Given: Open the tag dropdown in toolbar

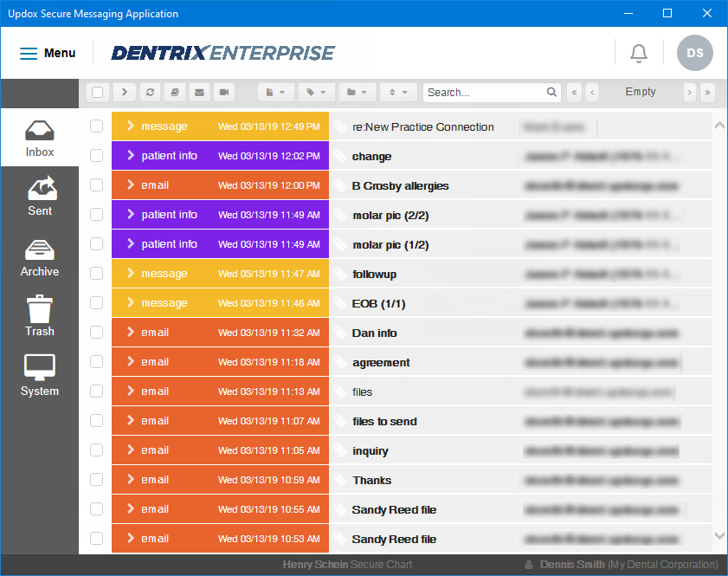Looking at the screenshot, I should [x=316, y=93].
